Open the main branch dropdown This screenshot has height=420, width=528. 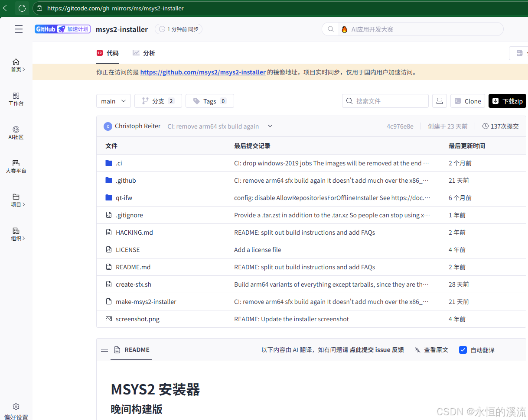[x=114, y=101]
